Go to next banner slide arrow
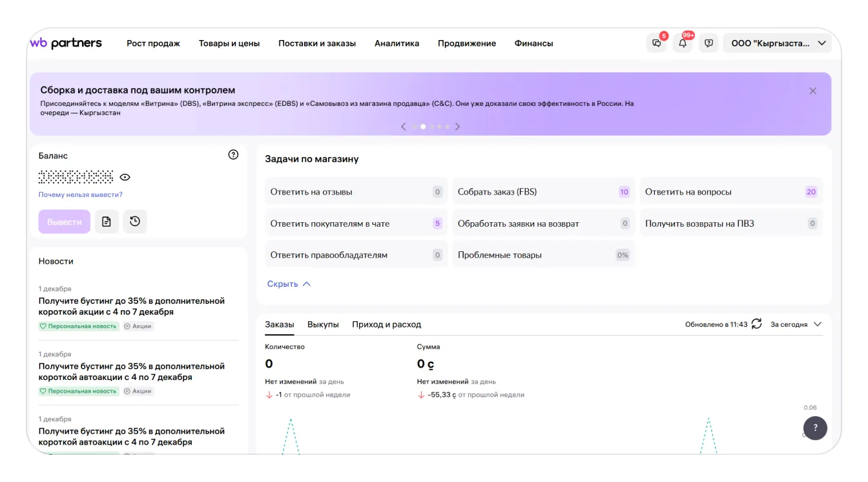The image size is (868, 482). tap(457, 127)
